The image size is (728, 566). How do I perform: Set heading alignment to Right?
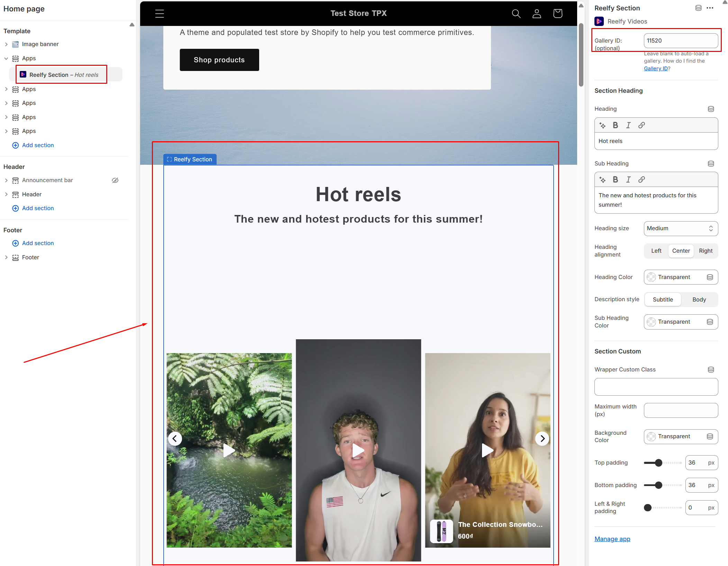(x=706, y=251)
